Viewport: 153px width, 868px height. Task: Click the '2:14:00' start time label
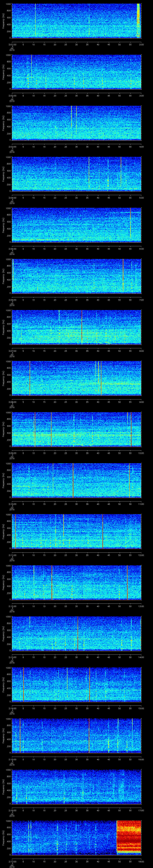point(12,708)
